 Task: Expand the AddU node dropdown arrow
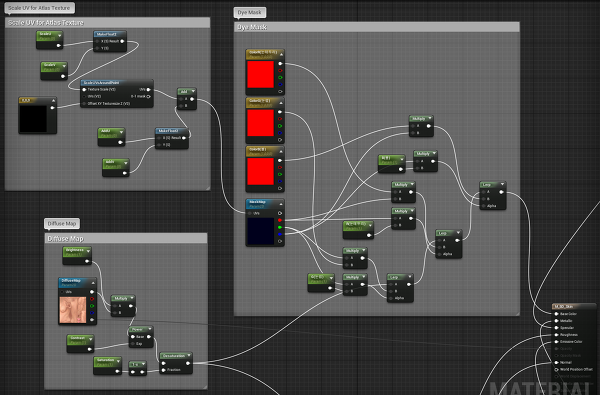click(121, 132)
